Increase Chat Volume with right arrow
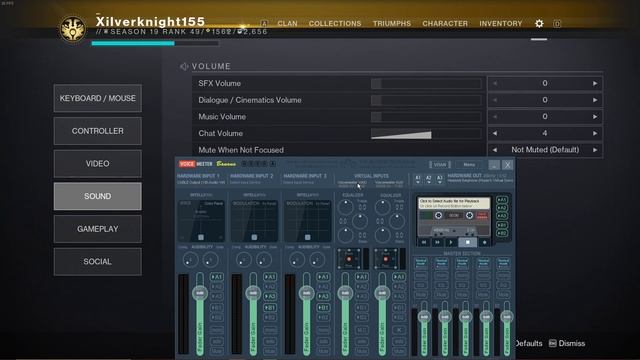 coord(595,133)
